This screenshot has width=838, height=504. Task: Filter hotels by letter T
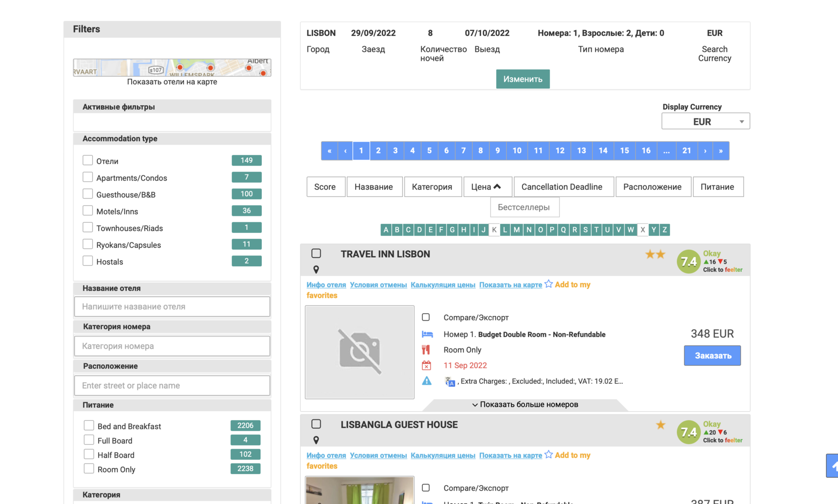point(596,229)
